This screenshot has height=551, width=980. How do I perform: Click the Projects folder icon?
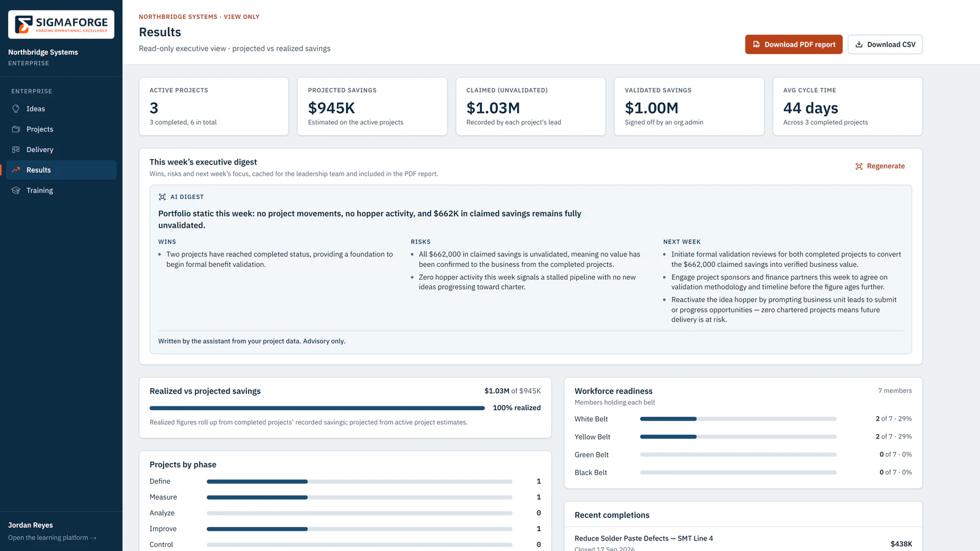tap(16, 129)
